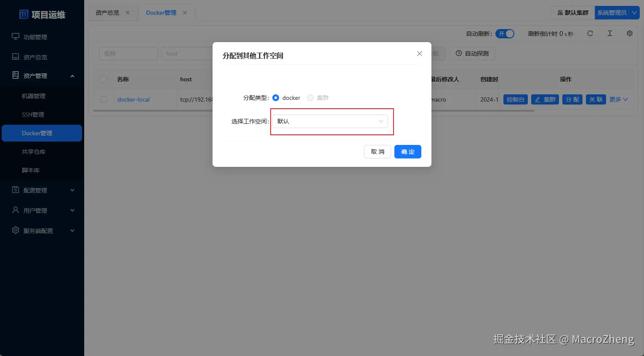Screen dimensions: 644x356
Task: Click the host column header
Action: click(x=186, y=79)
